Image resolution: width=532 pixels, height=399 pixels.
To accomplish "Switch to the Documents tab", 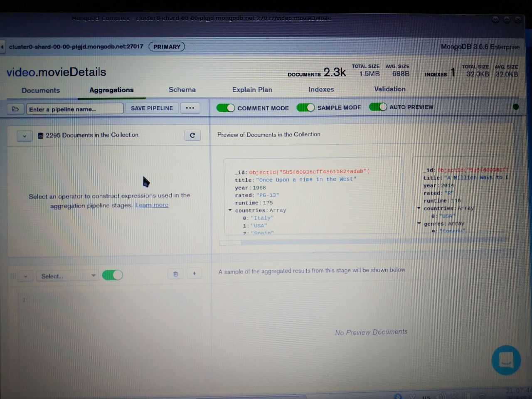I will click(x=41, y=91).
